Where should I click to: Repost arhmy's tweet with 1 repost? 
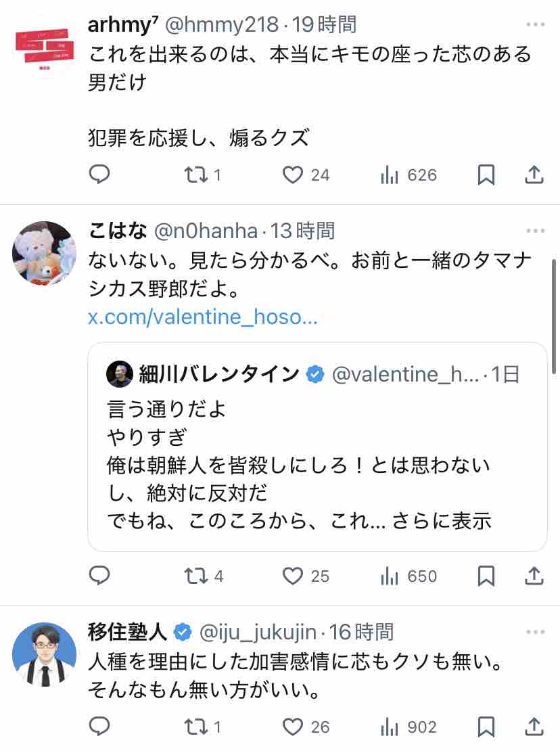[203, 175]
